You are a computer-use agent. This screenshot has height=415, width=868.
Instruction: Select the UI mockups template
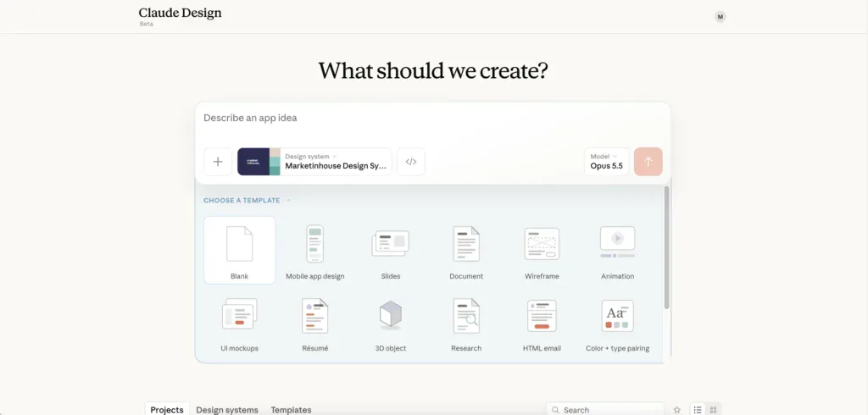(239, 324)
